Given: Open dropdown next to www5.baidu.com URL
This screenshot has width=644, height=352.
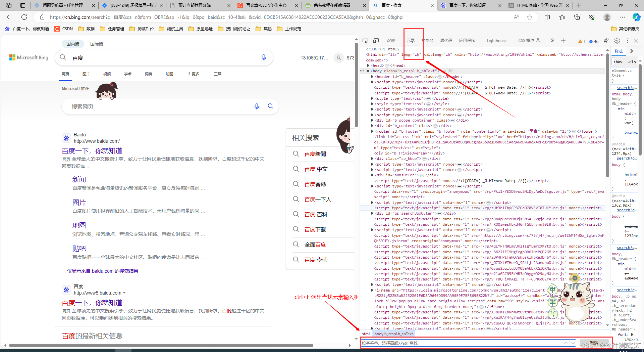Looking at the screenshot, I should pyautogui.click(x=124, y=293).
